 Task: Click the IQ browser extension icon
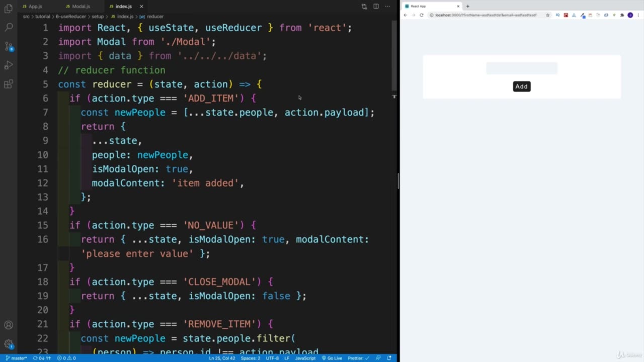(x=557, y=15)
